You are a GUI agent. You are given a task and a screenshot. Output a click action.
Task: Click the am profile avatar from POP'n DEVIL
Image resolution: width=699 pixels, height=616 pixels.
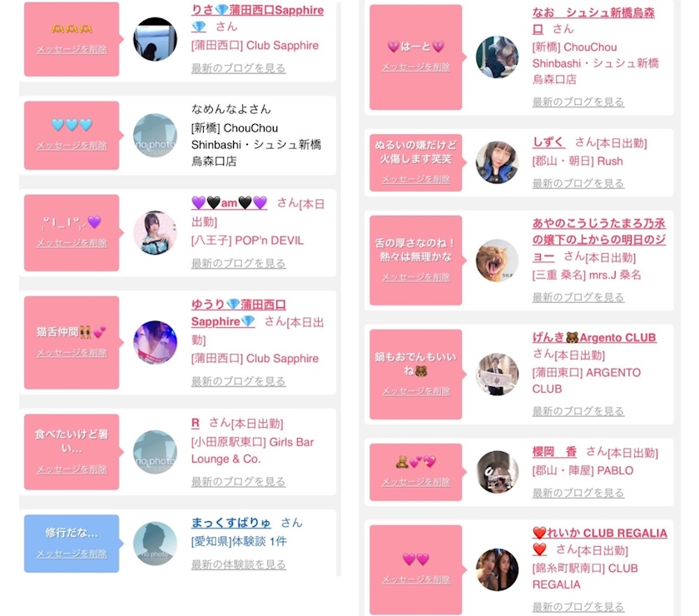tap(155, 233)
